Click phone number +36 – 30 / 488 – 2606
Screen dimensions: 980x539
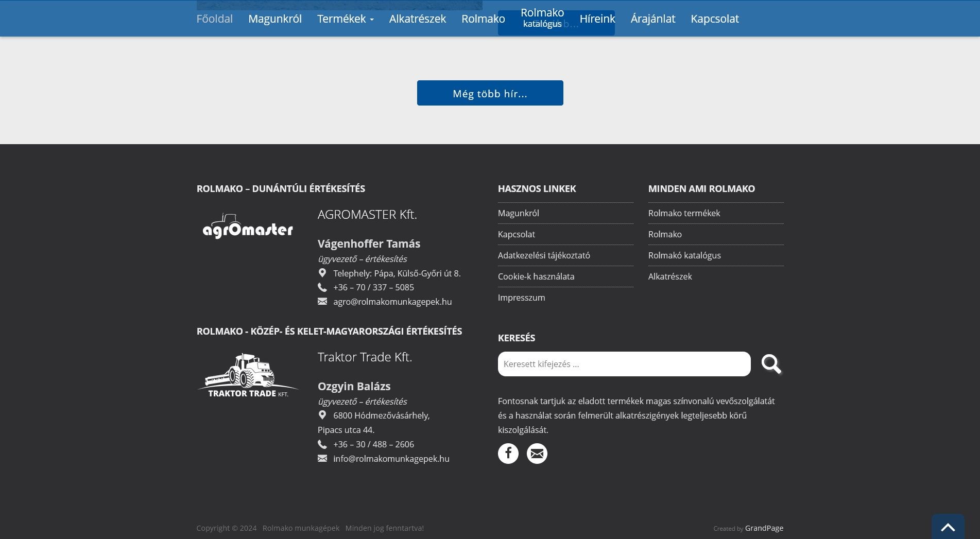(x=373, y=444)
